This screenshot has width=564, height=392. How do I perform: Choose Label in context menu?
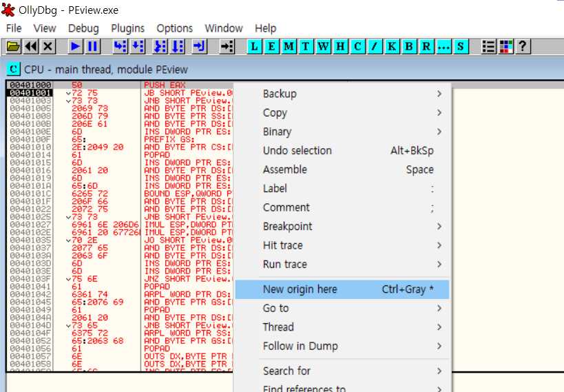[342, 188]
